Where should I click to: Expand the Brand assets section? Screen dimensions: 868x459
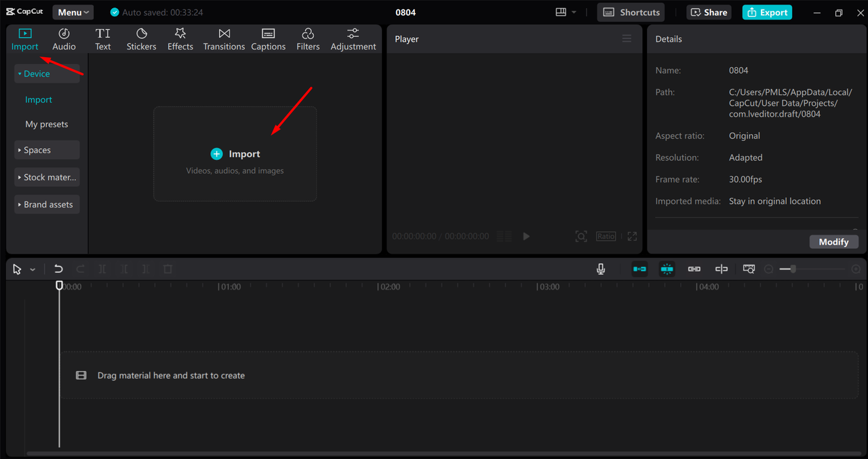pyautogui.click(x=47, y=204)
